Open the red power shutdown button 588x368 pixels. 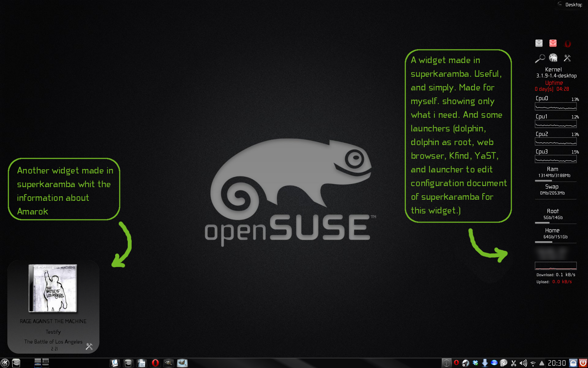point(583,363)
